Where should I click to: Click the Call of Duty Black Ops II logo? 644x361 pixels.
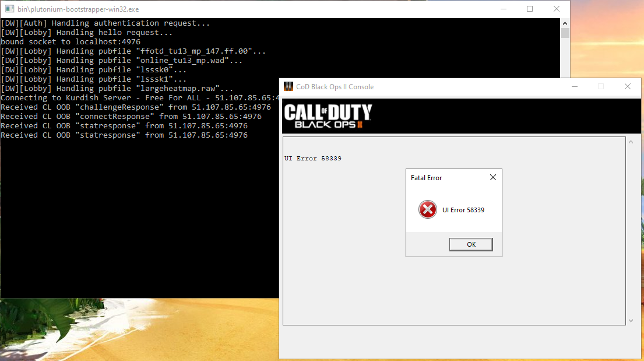tap(328, 115)
